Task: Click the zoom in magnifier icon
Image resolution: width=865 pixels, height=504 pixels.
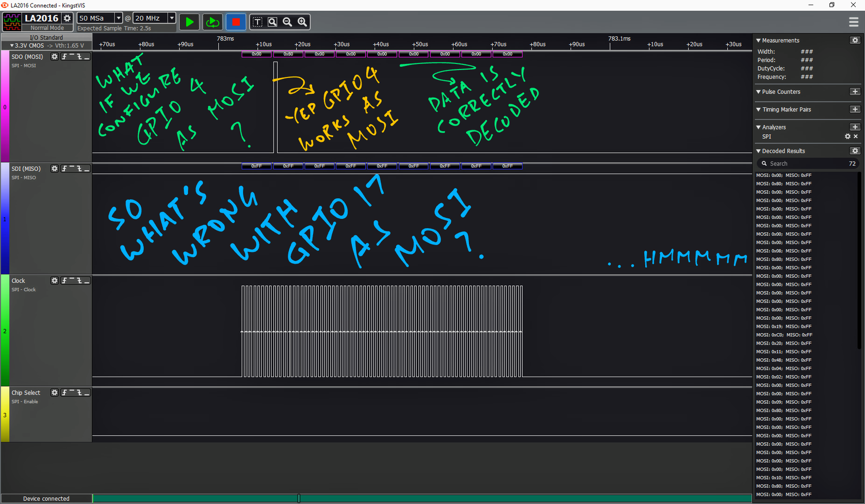Action: pyautogui.click(x=302, y=22)
